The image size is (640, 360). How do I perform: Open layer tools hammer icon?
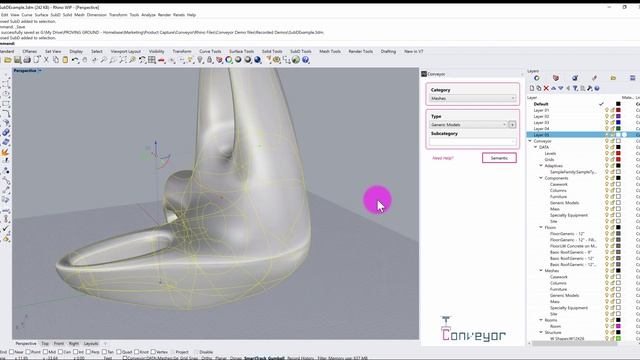(590, 88)
